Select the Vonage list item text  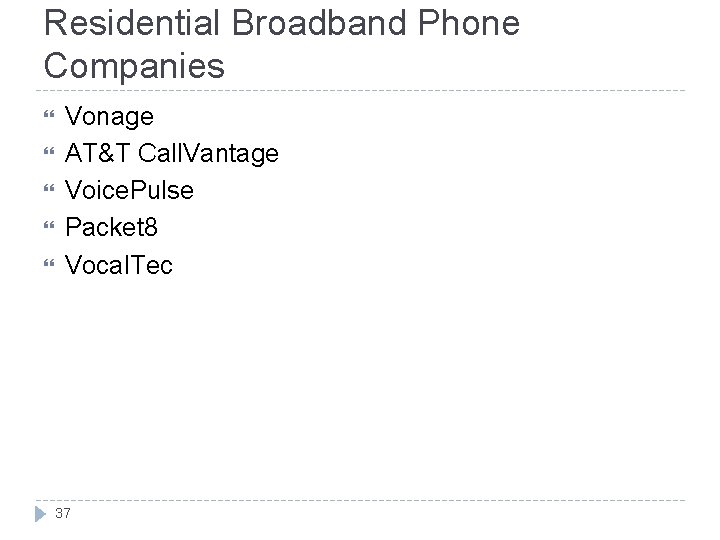tap(109, 117)
